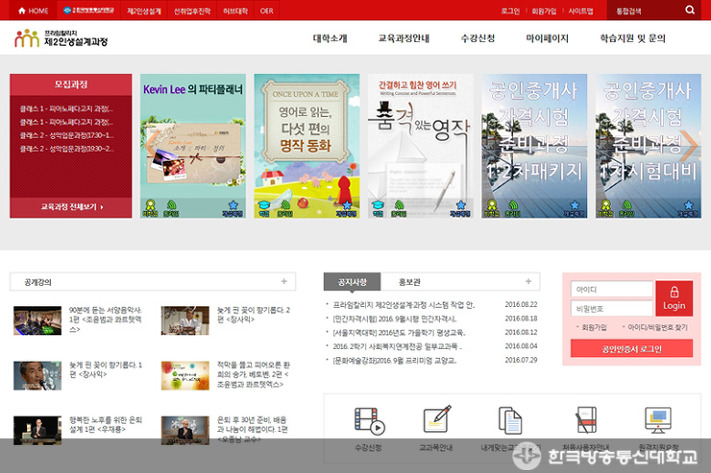711x473 pixels.
Task: Go to 허브대학 in top bar
Action: coord(235,10)
